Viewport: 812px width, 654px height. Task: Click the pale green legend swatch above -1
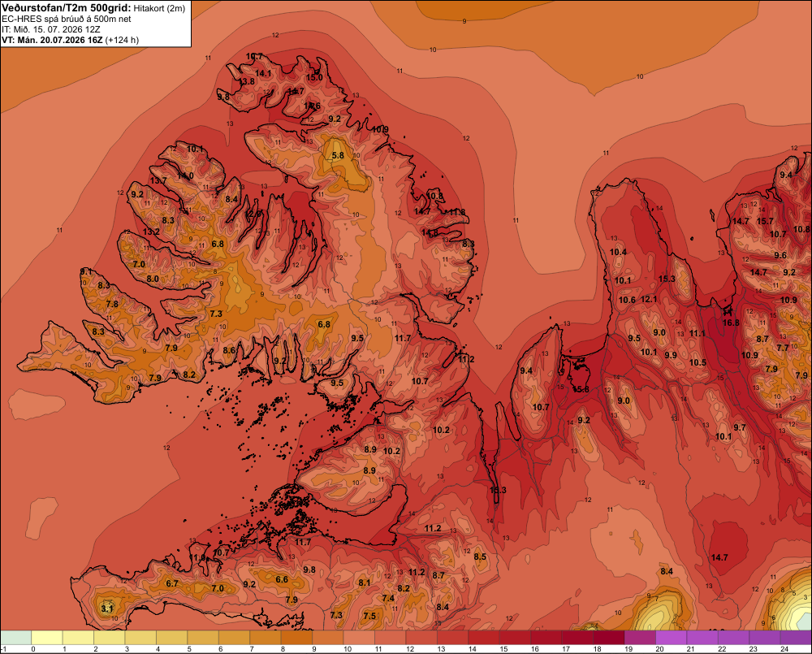click(x=15, y=638)
